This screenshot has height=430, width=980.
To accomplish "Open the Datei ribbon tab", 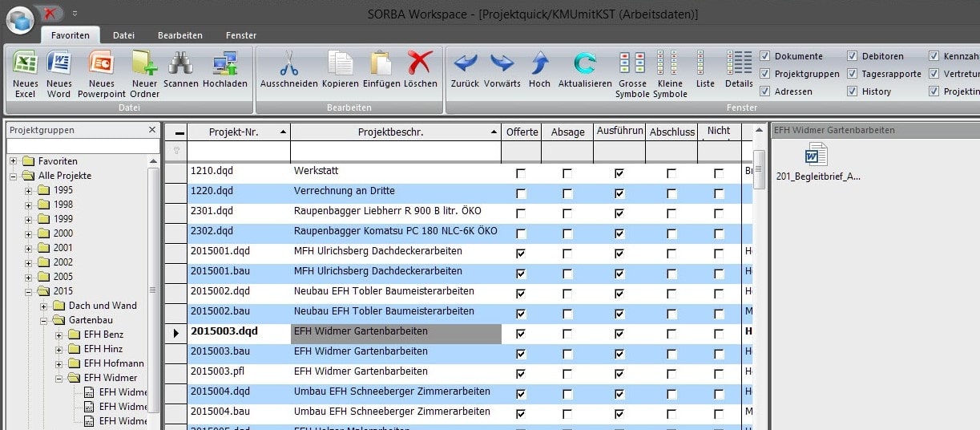I will point(123,35).
